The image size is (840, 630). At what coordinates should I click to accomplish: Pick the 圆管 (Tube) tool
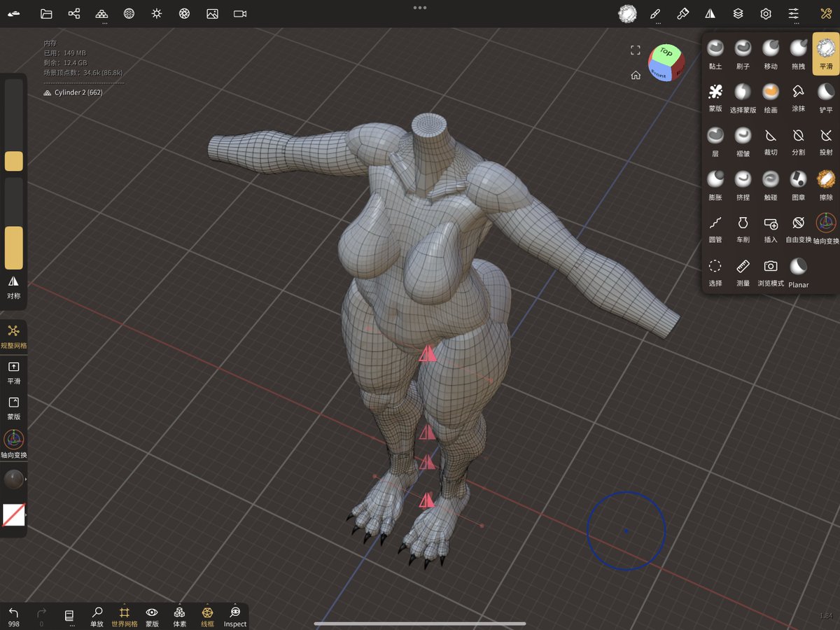(715, 228)
